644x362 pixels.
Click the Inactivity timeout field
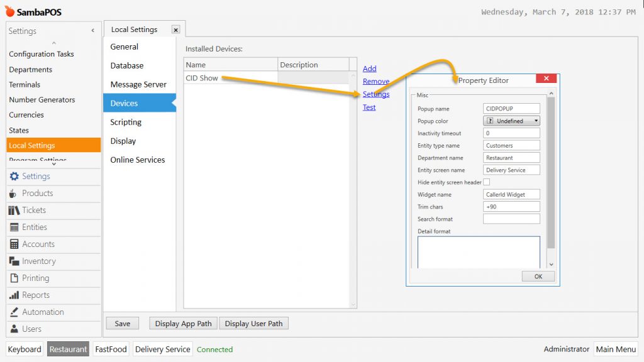[x=511, y=133]
